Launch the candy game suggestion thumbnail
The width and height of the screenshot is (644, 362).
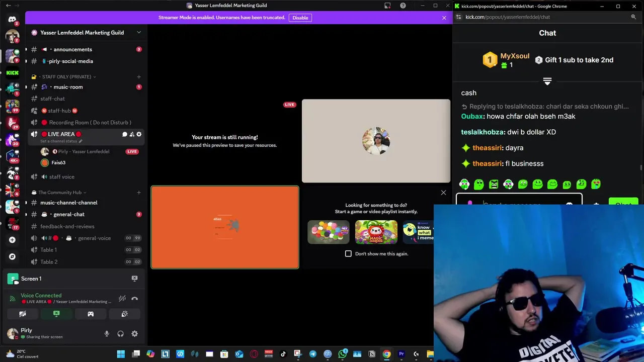329,232
